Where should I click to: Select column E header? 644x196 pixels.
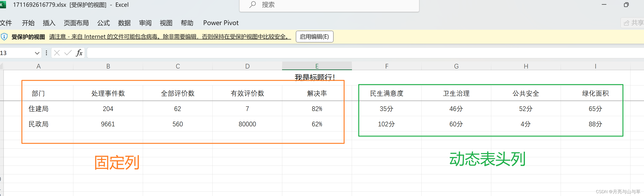click(x=317, y=66)
